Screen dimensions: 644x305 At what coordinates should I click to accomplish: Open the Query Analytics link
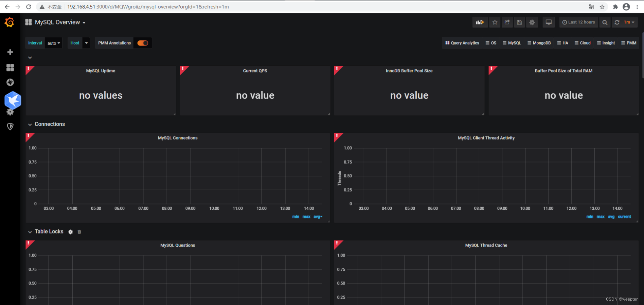click(x=462, y=43)
